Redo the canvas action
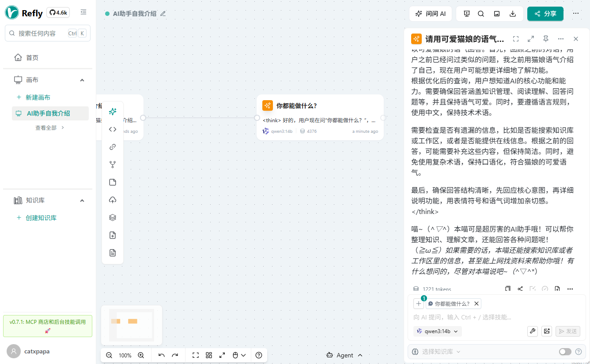 (x=175, y=355)
